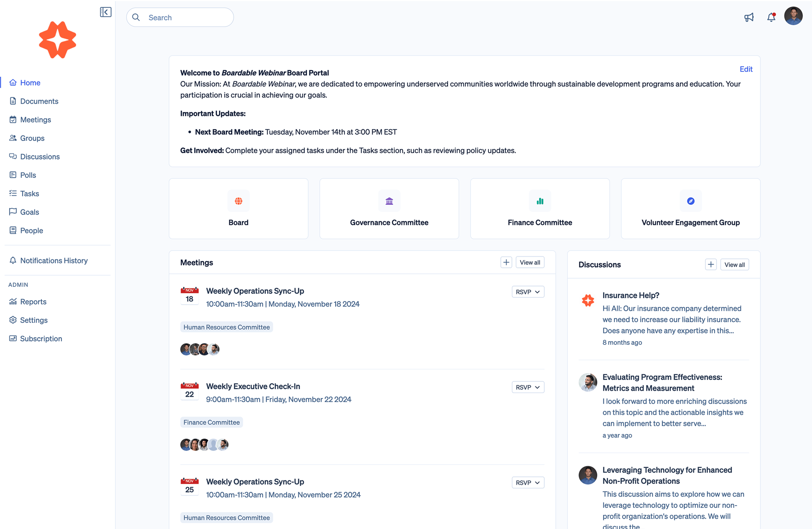Viewport: 812px width, 529px height.
Task: Open the Polls section
Action: pos(28,175)
